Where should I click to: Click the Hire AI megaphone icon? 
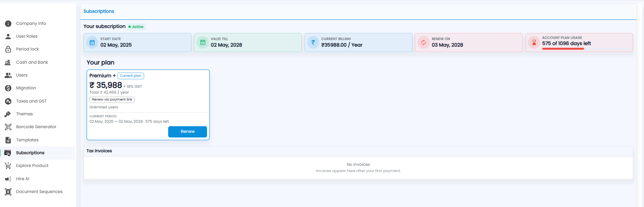8,179
